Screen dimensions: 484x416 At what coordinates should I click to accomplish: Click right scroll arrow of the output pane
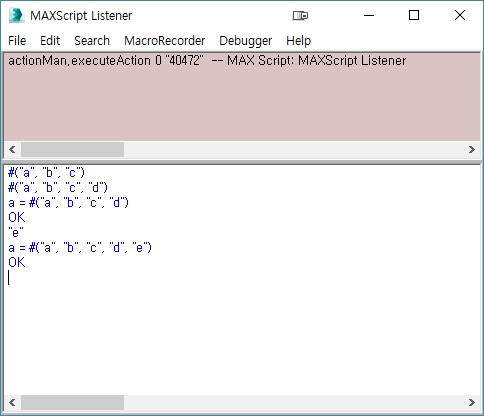tap(472, 402)
